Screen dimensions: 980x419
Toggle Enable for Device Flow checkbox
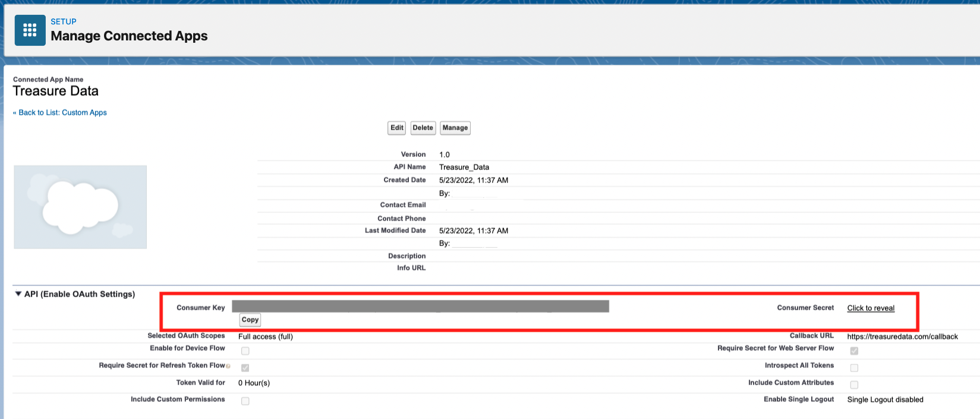click(x=245, y=351)
